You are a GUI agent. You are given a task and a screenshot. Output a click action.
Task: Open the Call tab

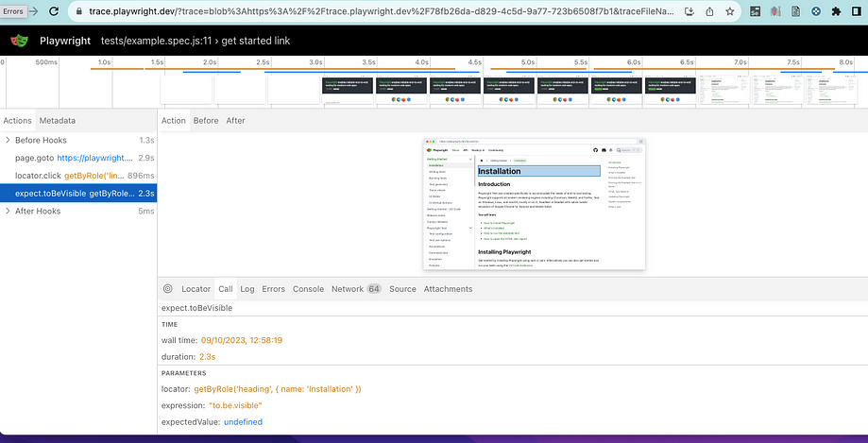click(226, 289)
